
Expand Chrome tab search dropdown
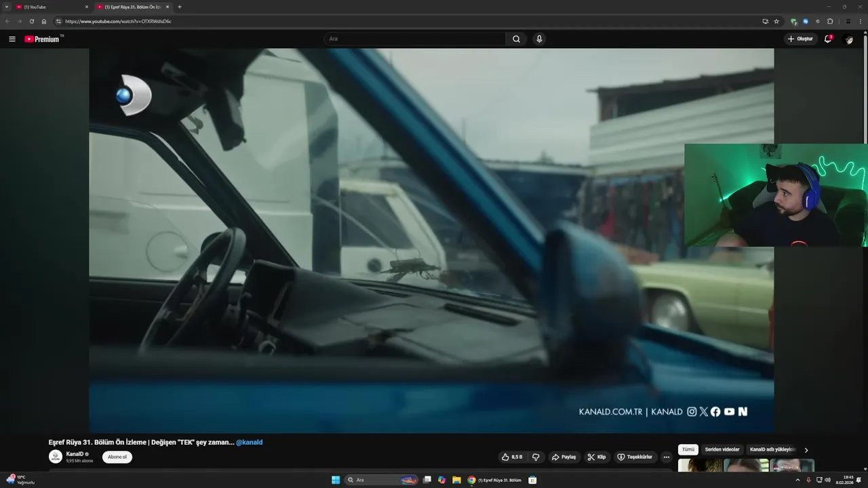(7, 7)
